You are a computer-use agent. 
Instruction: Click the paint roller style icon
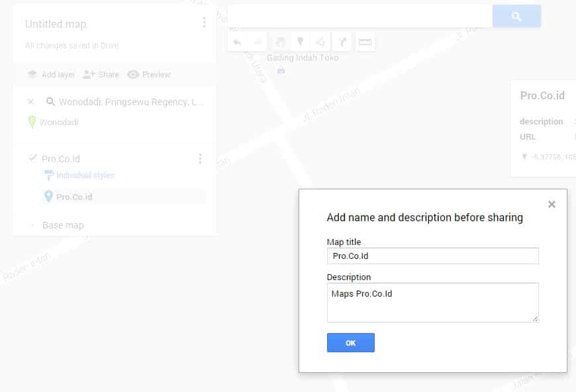point(48,175)
